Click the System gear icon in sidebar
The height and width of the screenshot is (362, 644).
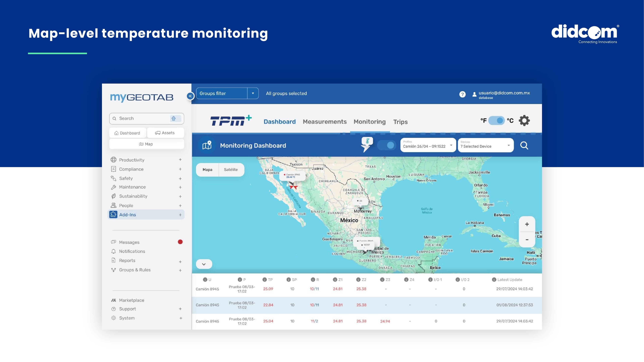coord(114,318)
